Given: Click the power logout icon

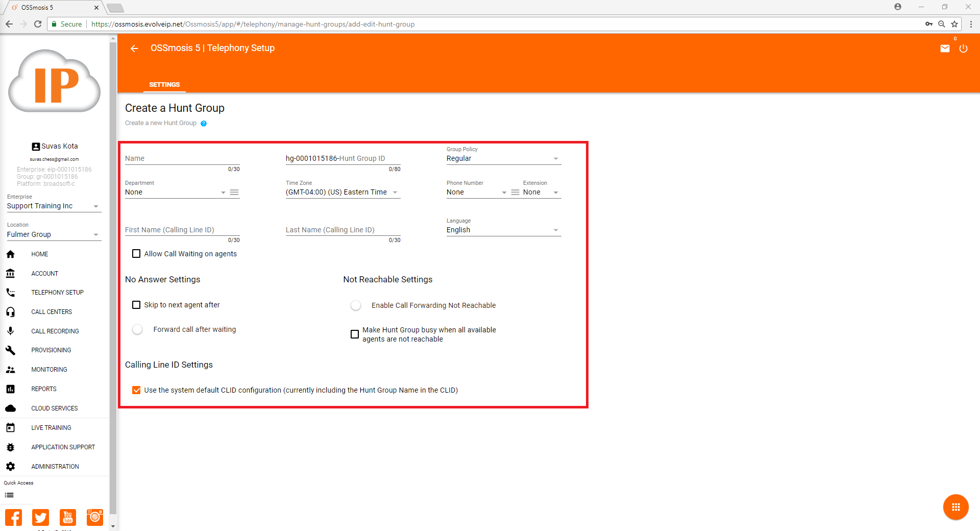Looking at the screenshot, I should pyautogui.click(x=963, y=49).
